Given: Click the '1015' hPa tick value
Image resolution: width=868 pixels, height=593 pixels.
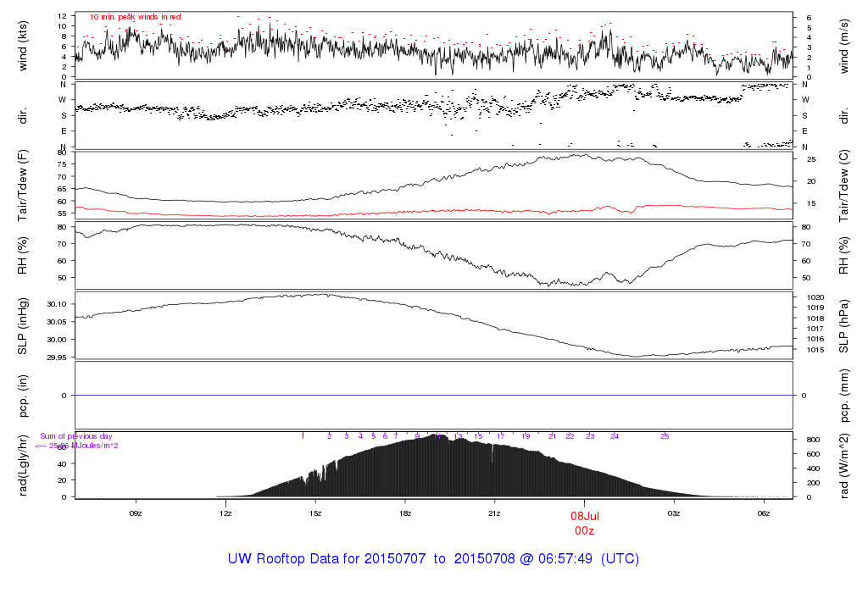Looking at the screenshot, I should coord(815,350).
